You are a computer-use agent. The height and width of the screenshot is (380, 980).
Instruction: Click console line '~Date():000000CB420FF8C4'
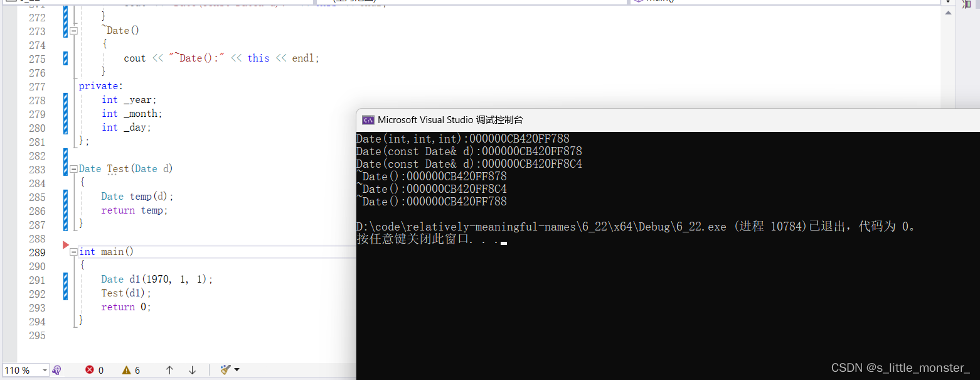coord(432,189)
